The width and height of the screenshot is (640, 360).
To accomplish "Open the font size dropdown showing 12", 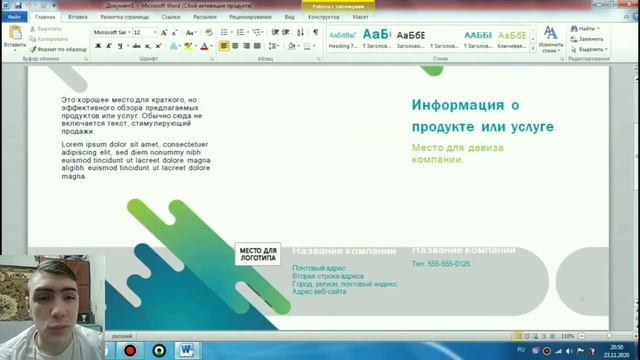I will click(x=155, y=32).
